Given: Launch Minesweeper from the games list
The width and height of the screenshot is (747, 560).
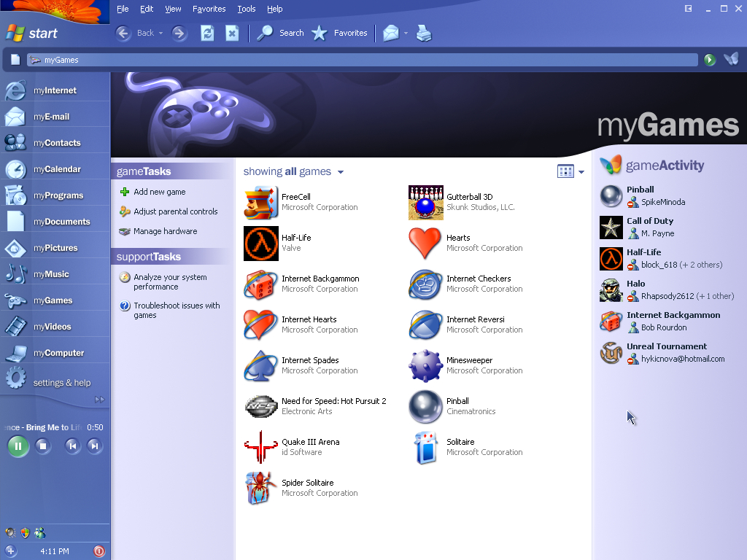Looking at the screenshot, I should pos(425,365).
